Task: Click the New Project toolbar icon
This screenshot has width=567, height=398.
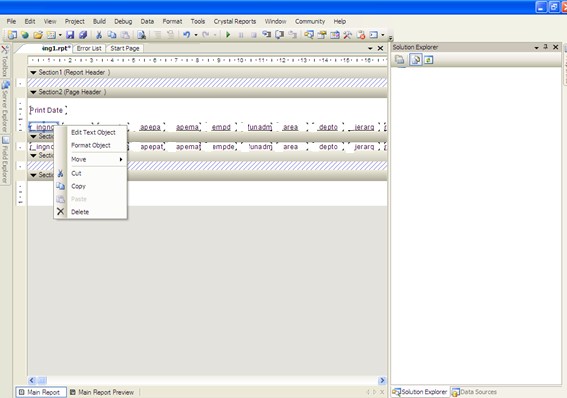Action: [x=12, y=35]
